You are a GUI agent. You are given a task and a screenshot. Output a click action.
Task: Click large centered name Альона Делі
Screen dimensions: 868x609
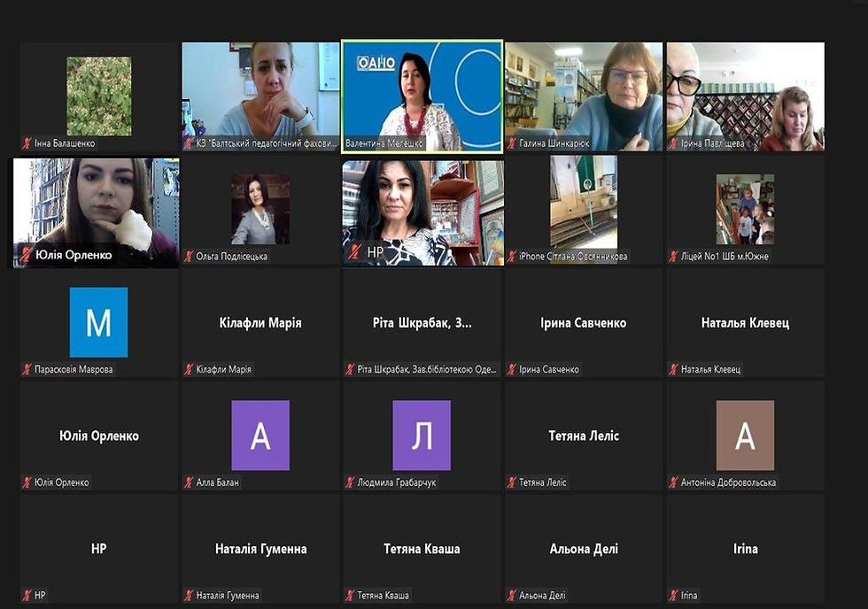(x=584, y=549)
